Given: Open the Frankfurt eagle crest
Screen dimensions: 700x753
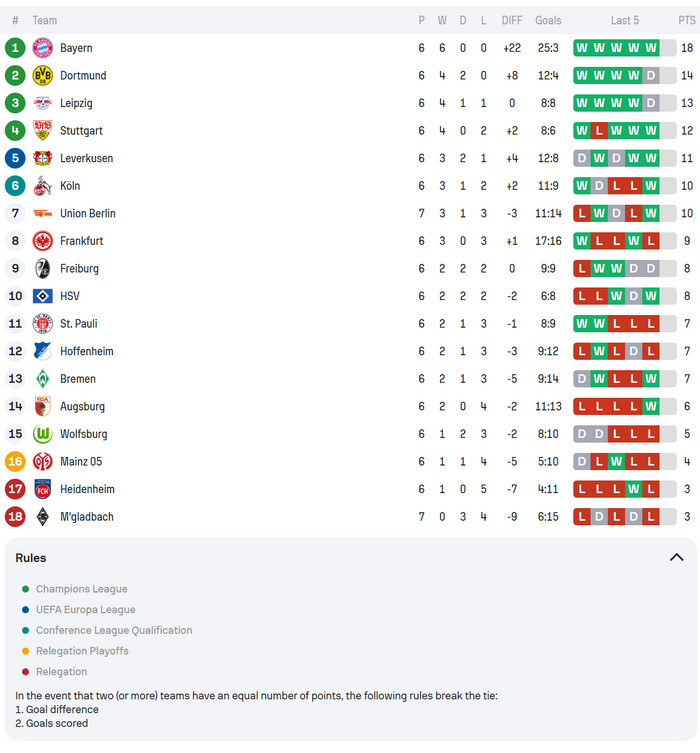Looking at the screenshot, I should point(43,241).
